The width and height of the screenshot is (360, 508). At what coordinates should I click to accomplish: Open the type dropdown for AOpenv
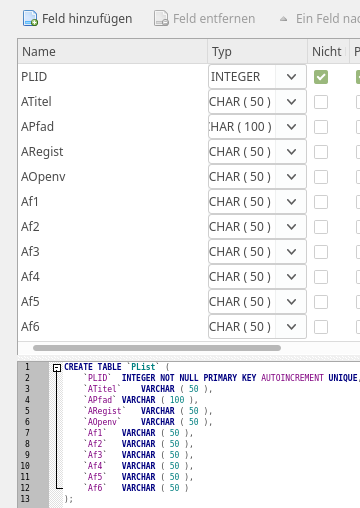(291, 177)
